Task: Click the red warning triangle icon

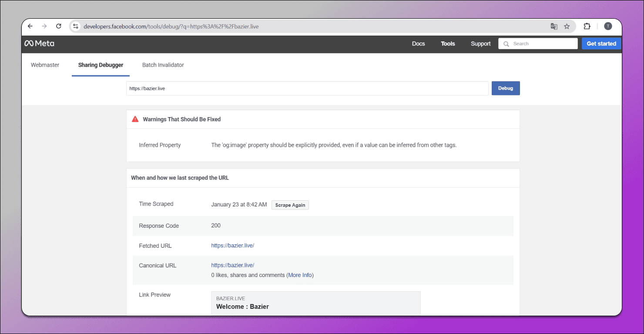Action: (x=135, y=119)
